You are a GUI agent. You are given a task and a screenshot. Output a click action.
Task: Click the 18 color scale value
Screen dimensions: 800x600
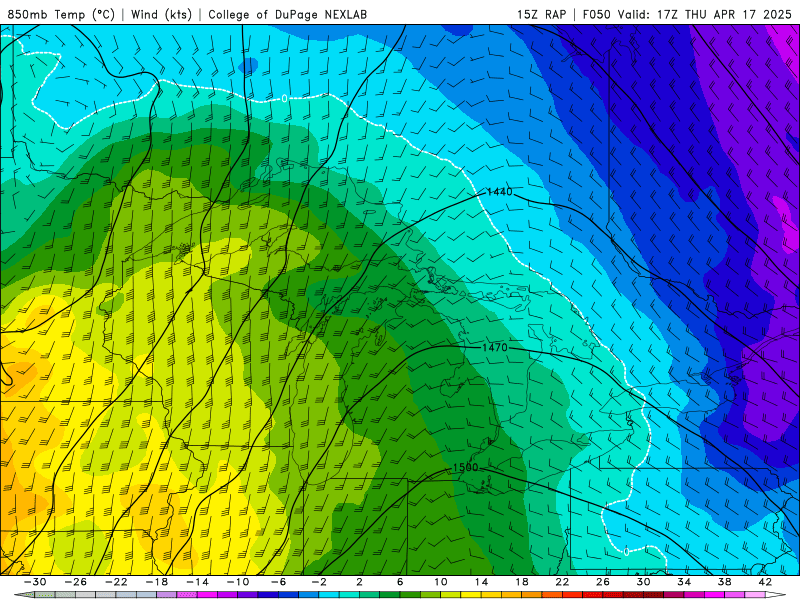522,582
